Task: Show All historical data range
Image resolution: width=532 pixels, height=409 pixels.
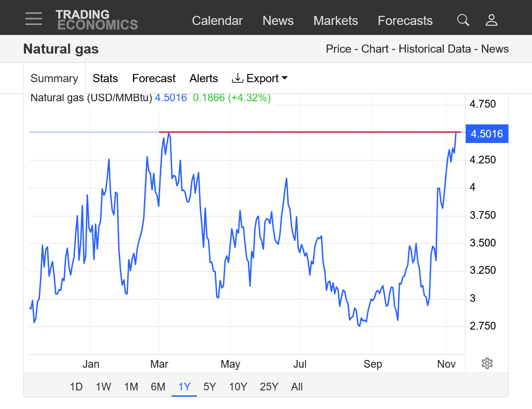Action: (297, 387)
